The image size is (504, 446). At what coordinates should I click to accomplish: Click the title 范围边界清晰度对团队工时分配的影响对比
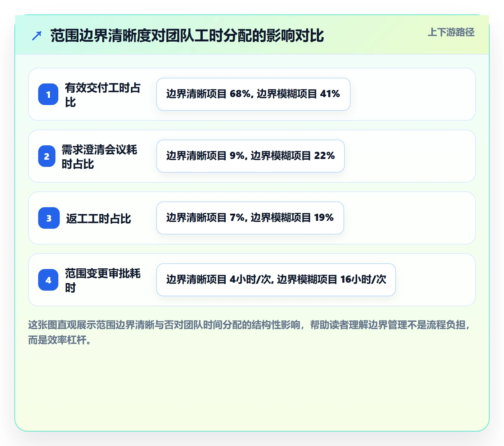[x=187, y=36]
